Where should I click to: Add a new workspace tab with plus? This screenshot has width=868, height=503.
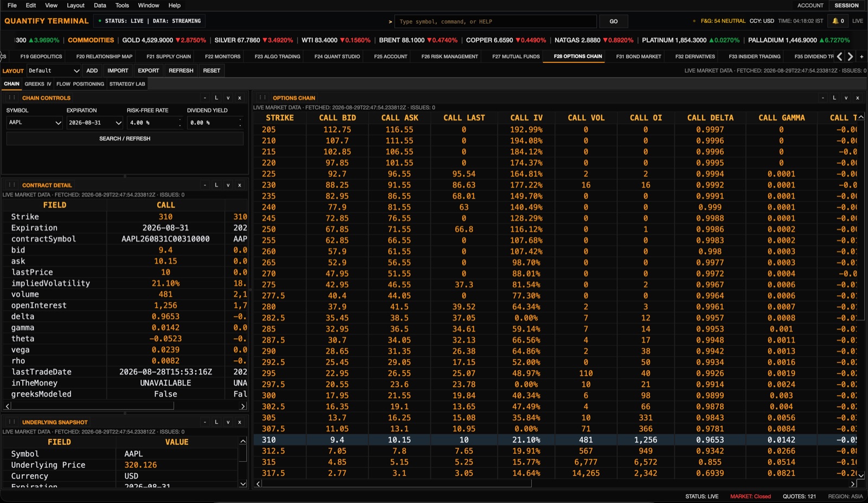click(861, 56)
